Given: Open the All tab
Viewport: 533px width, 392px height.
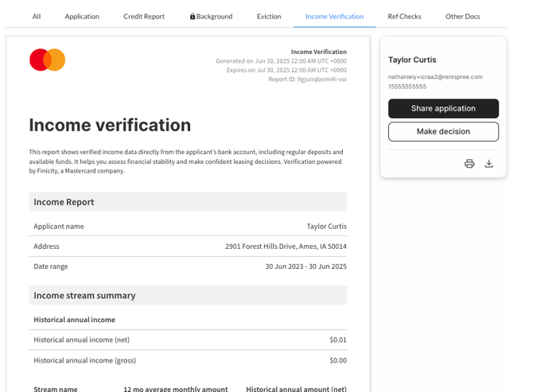Looking at the screenshot, I should (x=37, y=17).
